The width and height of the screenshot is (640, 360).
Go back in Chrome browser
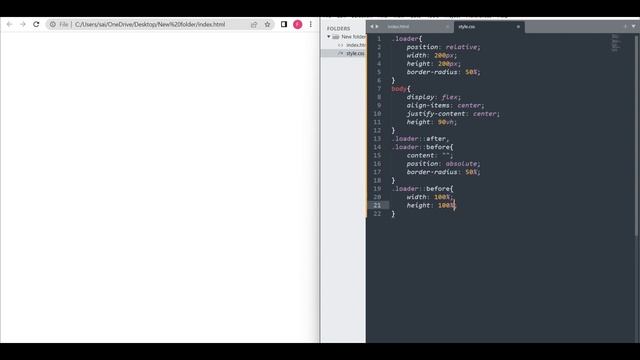pyautogui.click(x=9, y=24)
